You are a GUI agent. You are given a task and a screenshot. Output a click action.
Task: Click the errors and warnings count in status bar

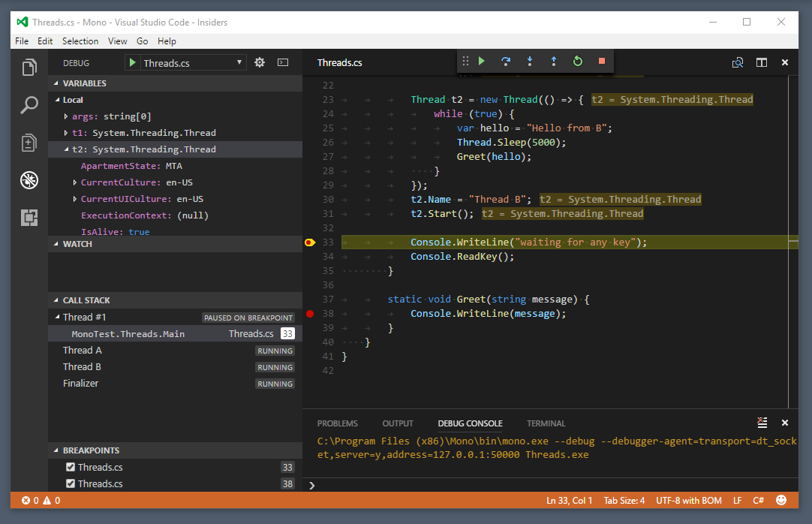click(x=41, y=500)
